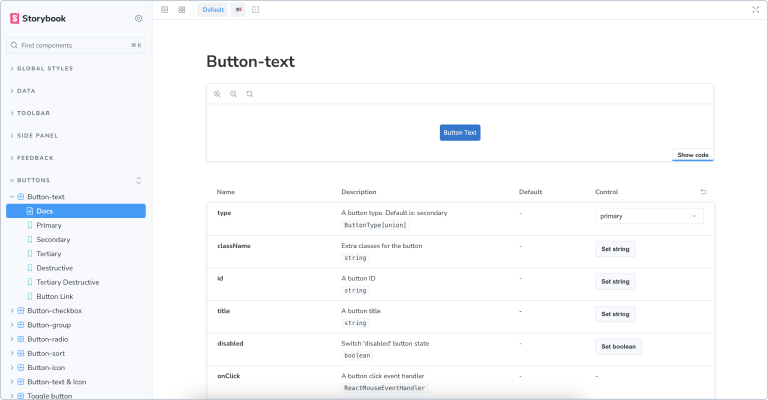Focus the Find components search field
This screenshot has width=768, height=400.
coord(76,45)
